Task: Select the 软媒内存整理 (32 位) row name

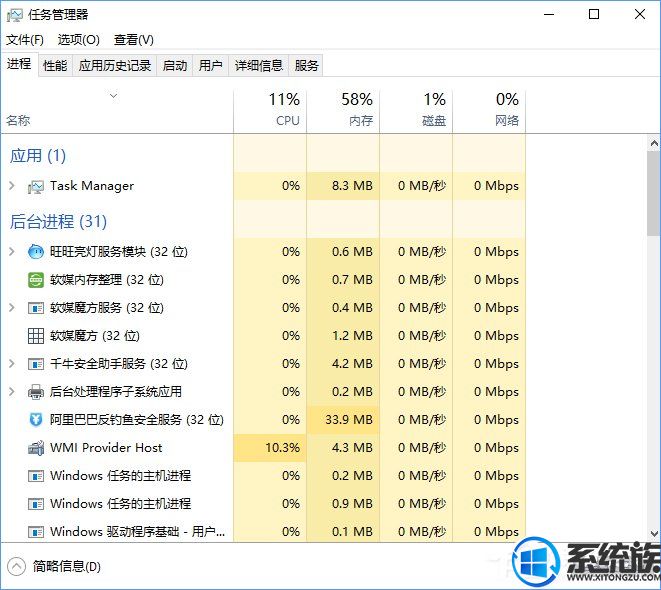Action: click(x=107, y=279)
